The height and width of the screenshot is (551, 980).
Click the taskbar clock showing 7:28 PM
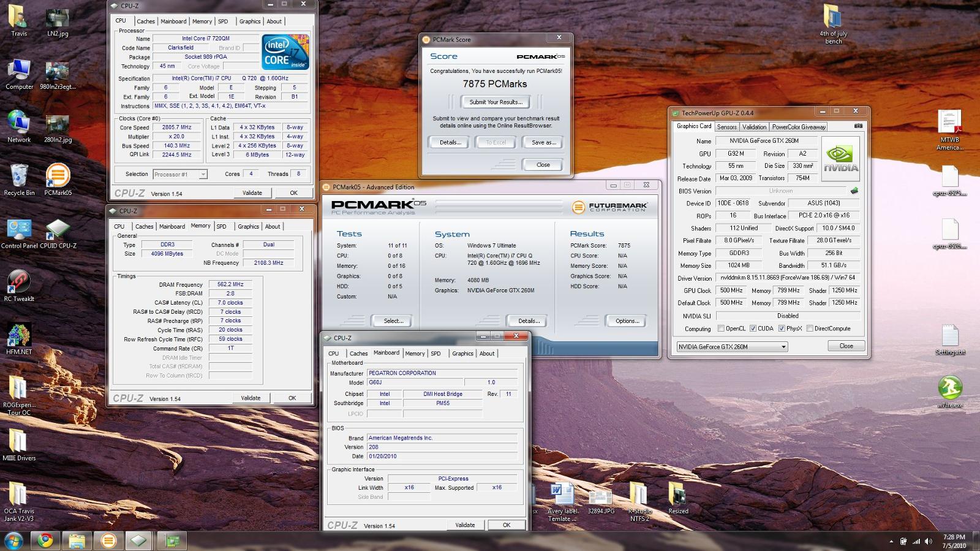click(x=954, y=541)
